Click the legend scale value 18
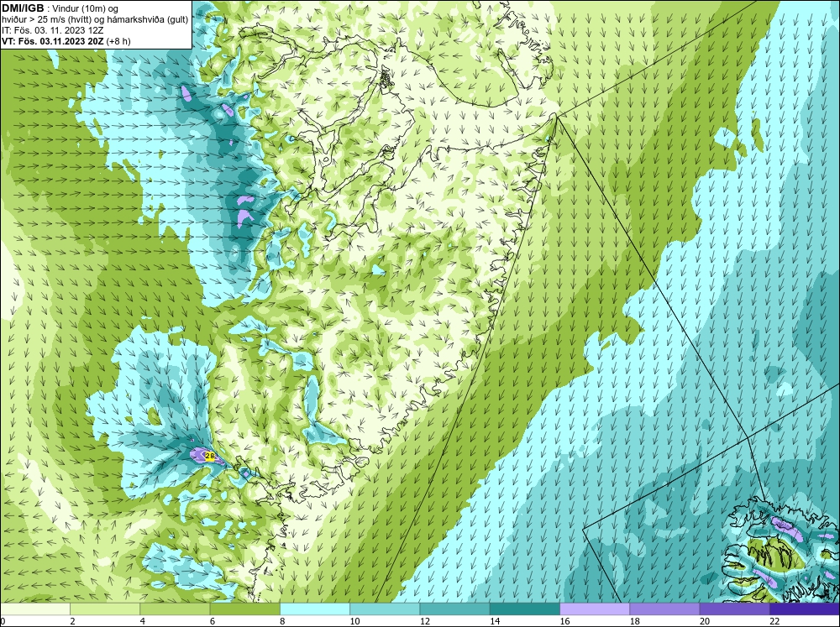The height and width of the screenshot is (627, 840). (x=635, y=621)
